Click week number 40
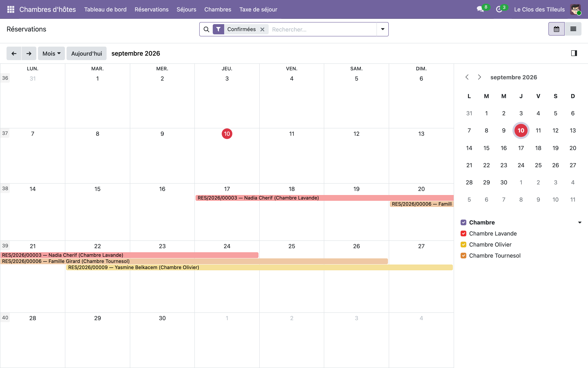The image size is (588, 368). point(5,318)
